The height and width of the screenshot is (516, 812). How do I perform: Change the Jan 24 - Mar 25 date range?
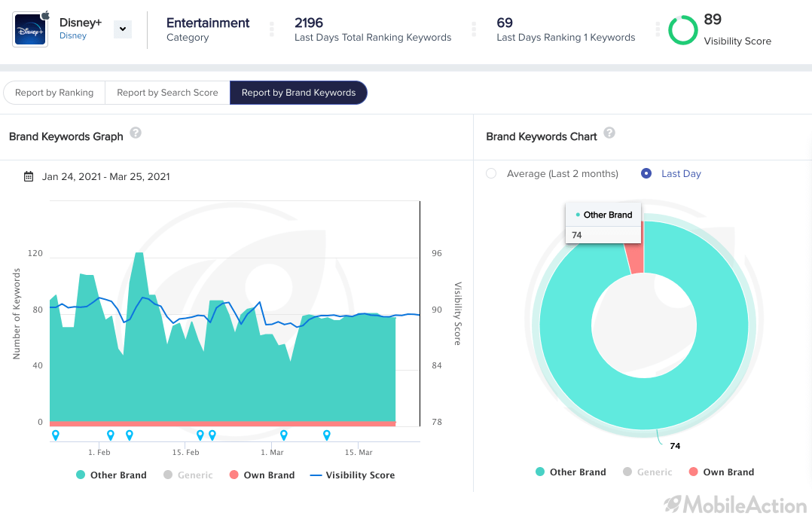[x=105, y=177]
